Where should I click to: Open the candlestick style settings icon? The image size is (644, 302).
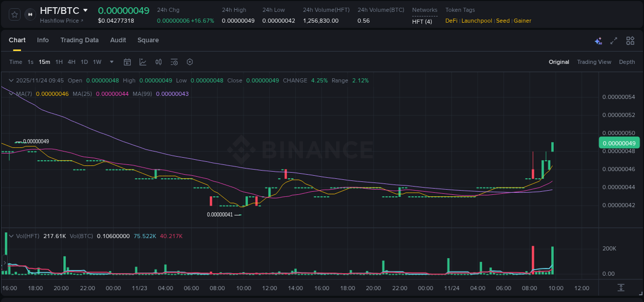(x=159, y=62)
